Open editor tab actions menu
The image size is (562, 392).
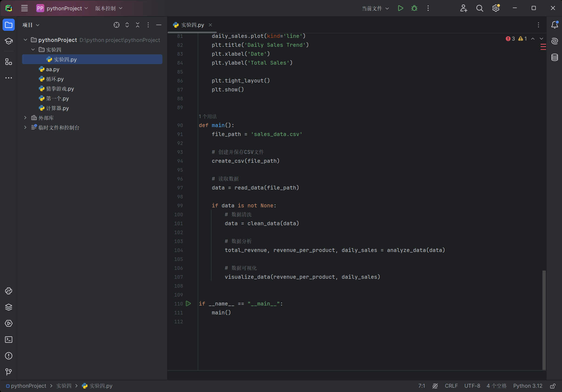click(x=538, y=25)
